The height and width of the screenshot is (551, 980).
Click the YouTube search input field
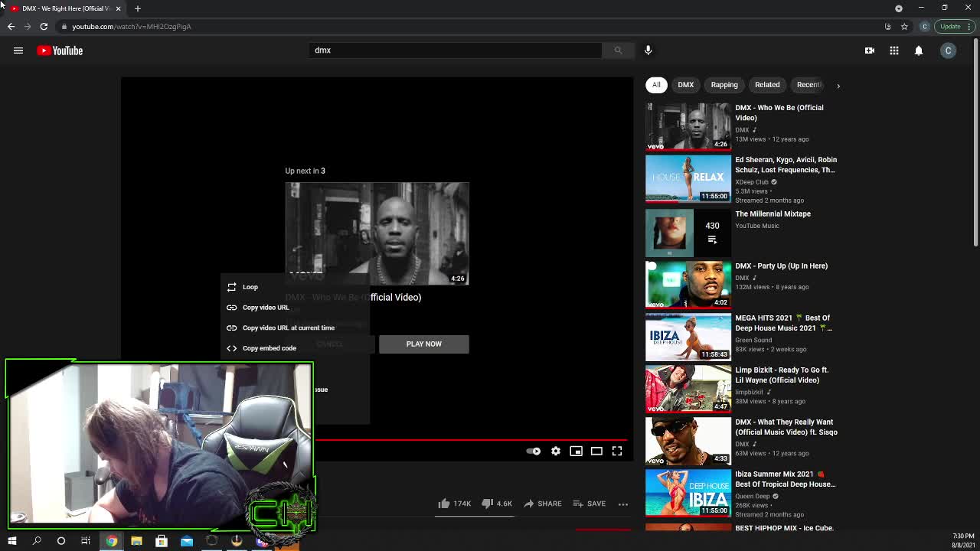click(456, 51)
